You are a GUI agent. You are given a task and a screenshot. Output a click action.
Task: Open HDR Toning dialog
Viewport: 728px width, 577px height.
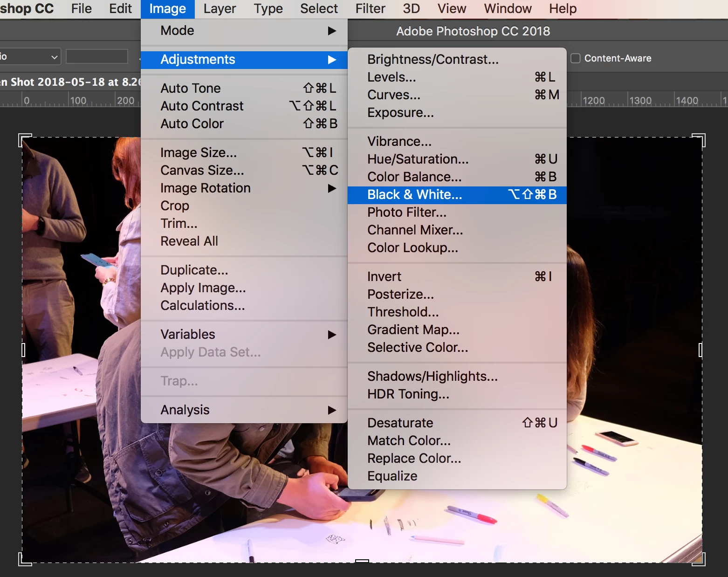(457, 394)
